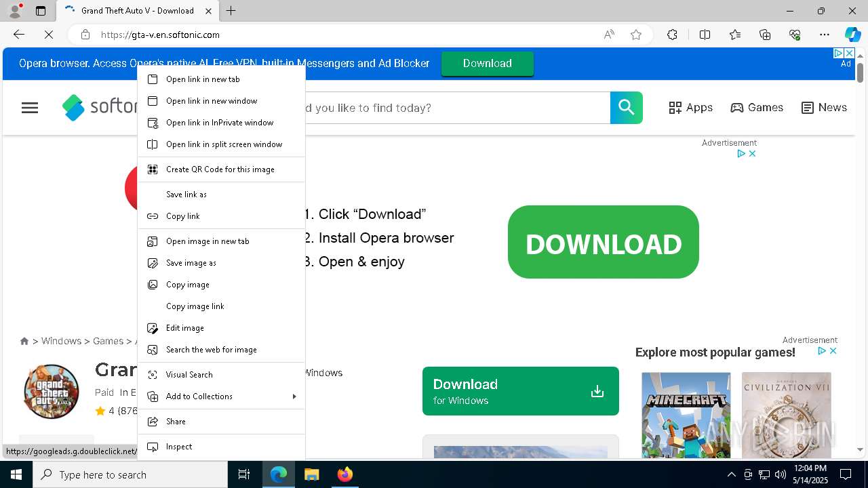Click the Grand Theft Auto V app icon
Image resolution: width=868 pixels, height=488 pixels.
[52, 391]
